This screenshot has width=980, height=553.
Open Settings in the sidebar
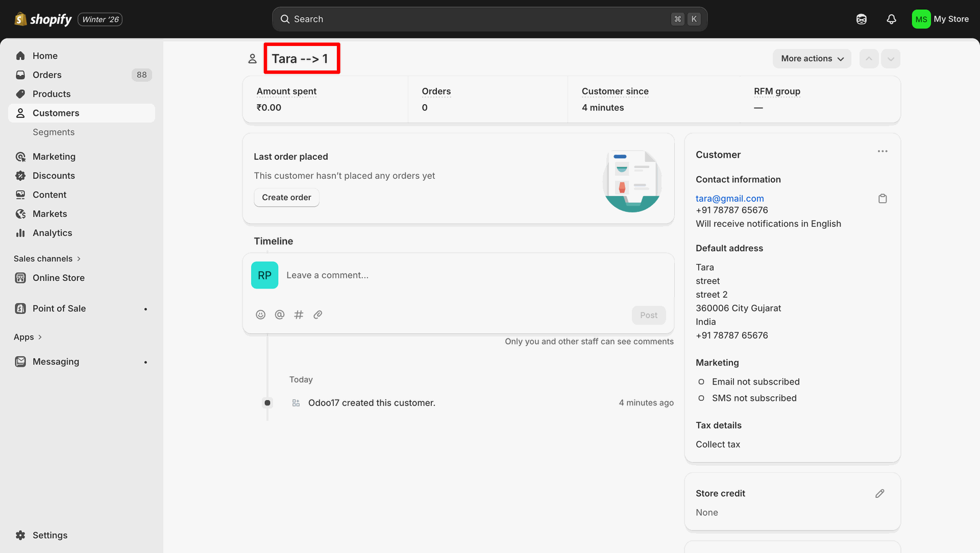coord(50,535)
